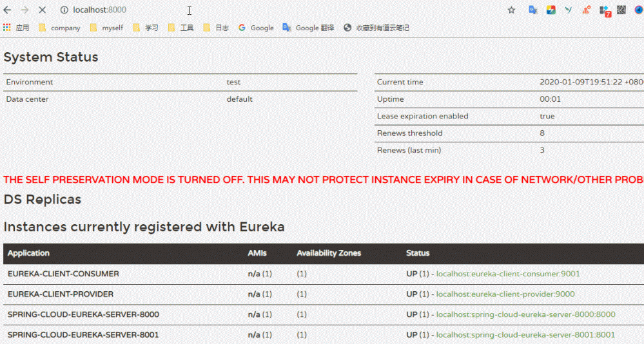Click the Data center label
This screenshot has height=344, width=644.
point(27,99)
